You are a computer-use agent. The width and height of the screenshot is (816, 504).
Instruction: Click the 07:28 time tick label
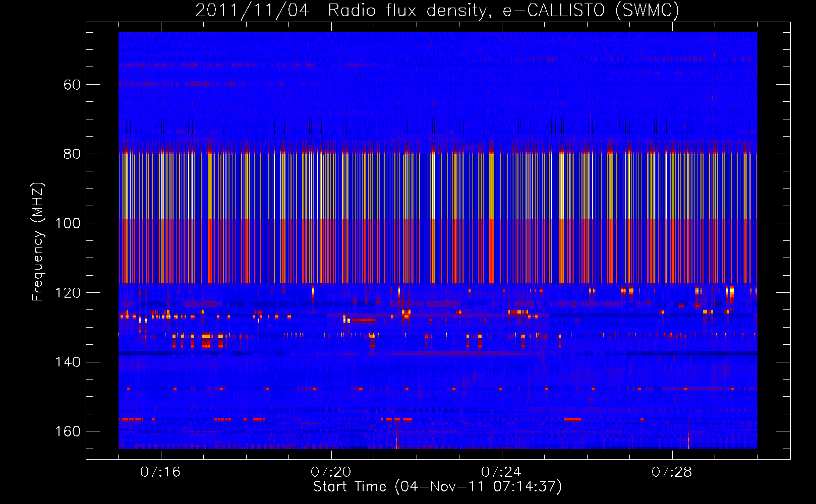(672, 472)
